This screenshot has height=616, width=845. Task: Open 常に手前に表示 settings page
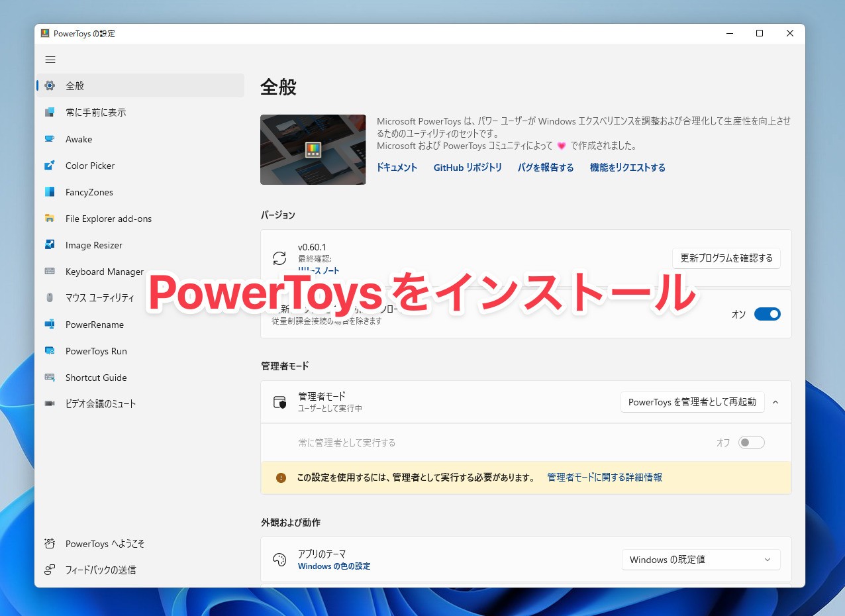[x=140, y=113]
